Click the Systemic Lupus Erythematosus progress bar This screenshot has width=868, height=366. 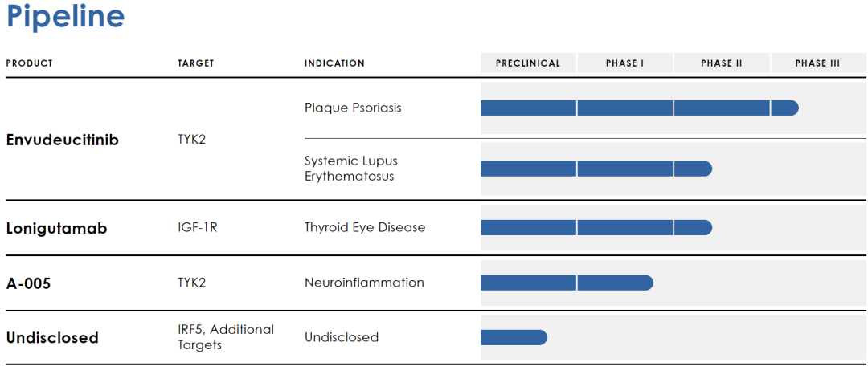click(596, 169)
